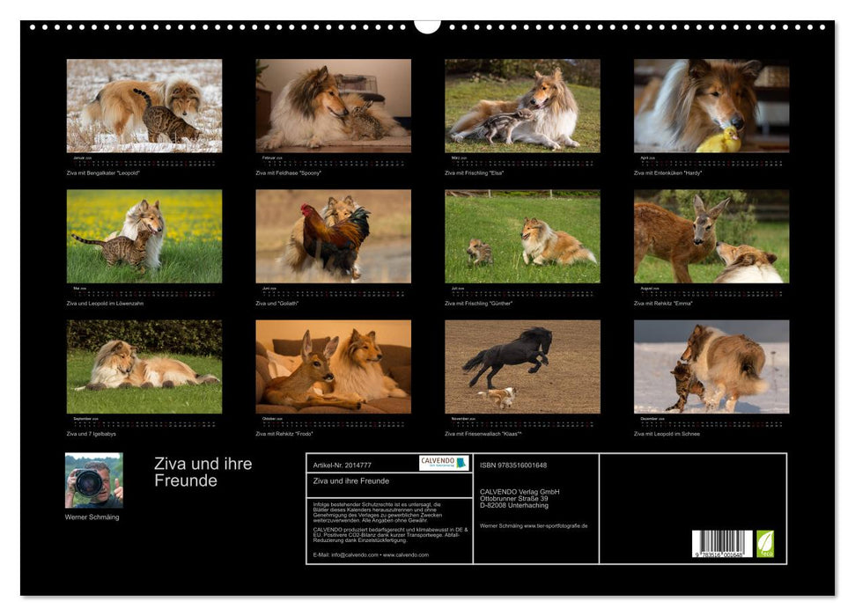Select the rooster "Goliath" June photo

333,236
